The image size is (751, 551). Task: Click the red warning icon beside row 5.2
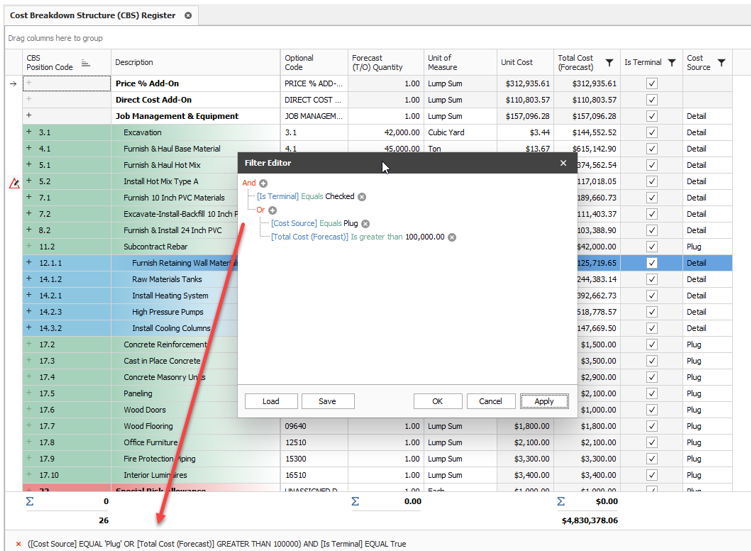pyautogui.click(x=14, y=183)
